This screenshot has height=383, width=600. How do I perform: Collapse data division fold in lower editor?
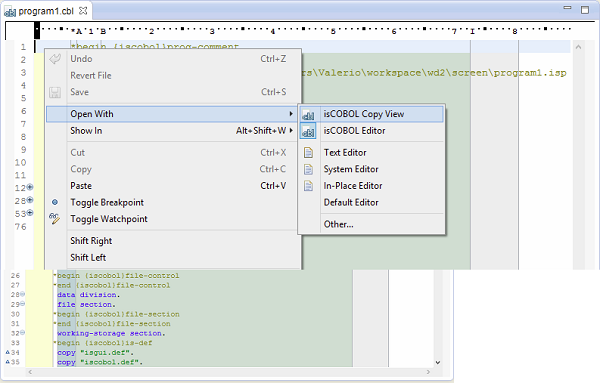coord(23,294)
